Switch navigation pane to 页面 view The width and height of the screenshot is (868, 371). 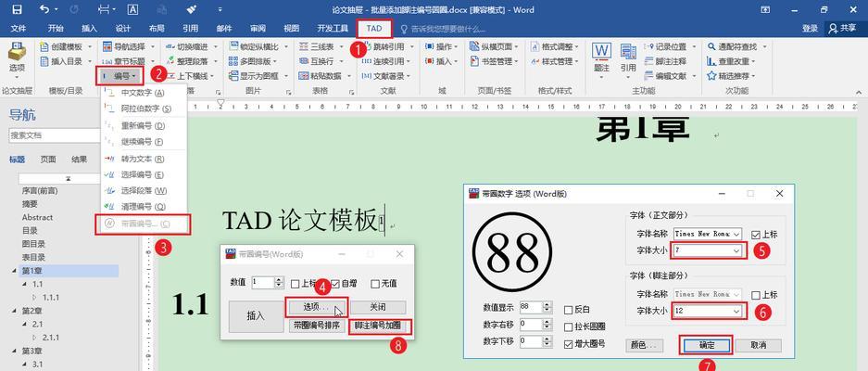48,160
